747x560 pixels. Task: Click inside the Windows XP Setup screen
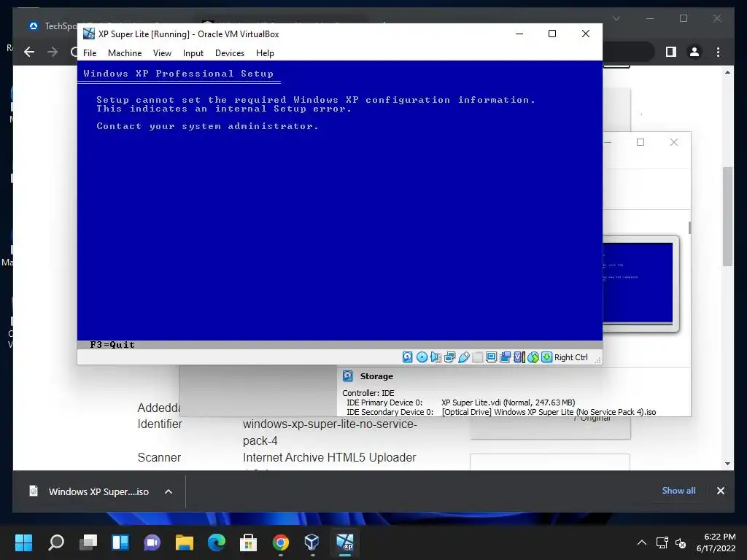[340, 205]
